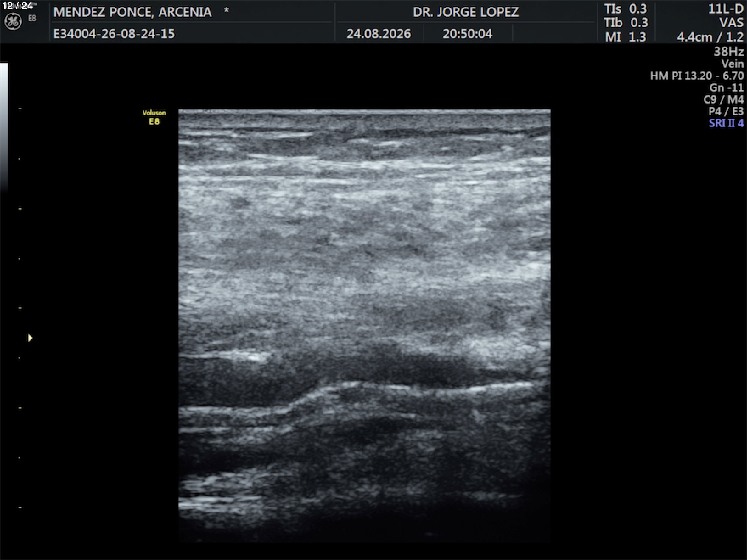Click the center of the ultrasound image
747x560 pixels.
[365, 326]
